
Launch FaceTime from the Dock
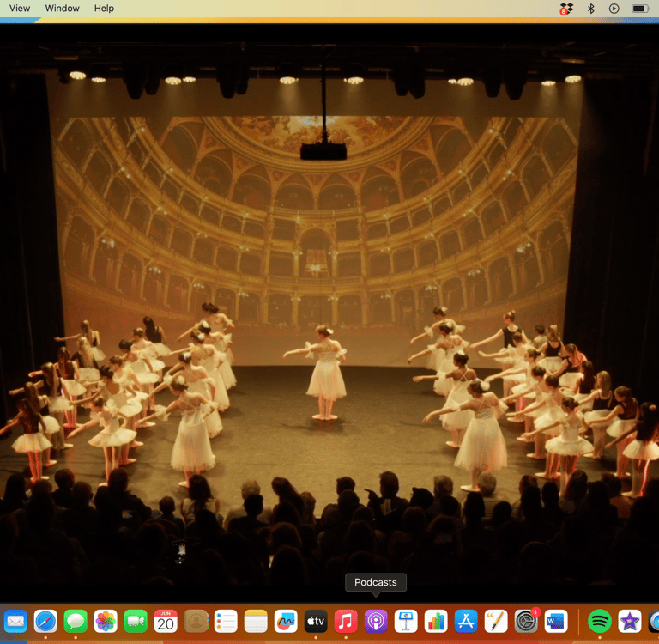136,621
